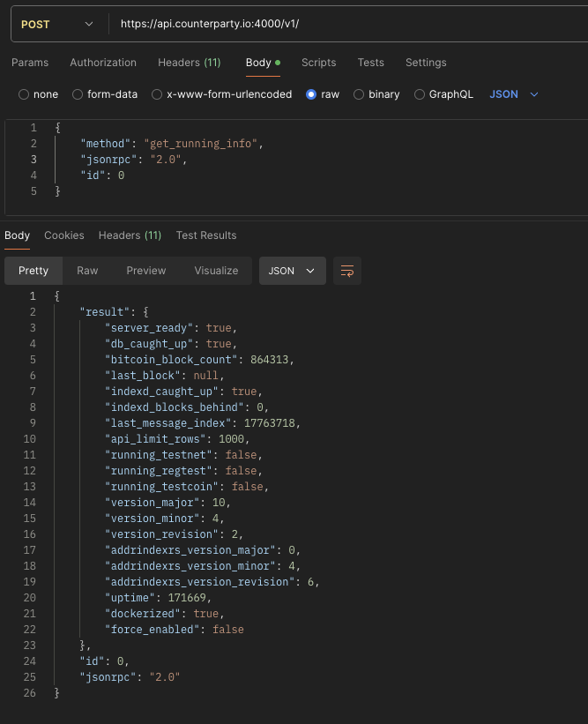This screenshot has width=588, height=724.
Task: Open the Settings tab
Action: [x=426, y=63]
